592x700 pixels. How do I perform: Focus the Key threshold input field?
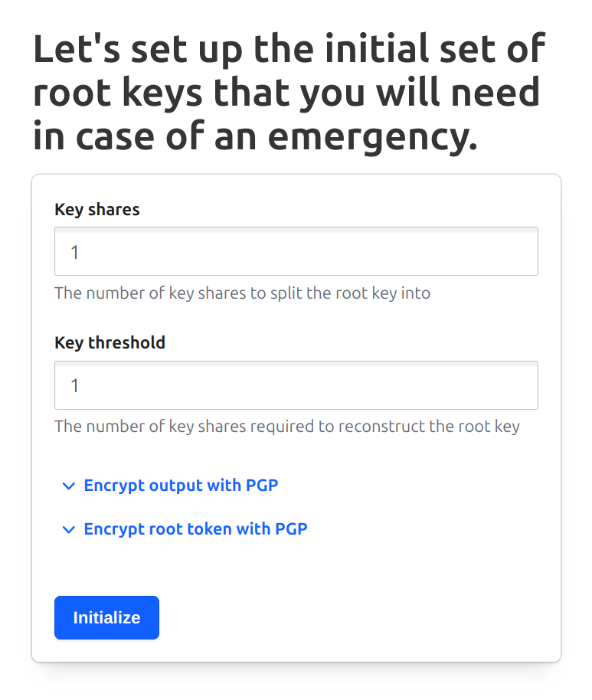coord(296,385)
